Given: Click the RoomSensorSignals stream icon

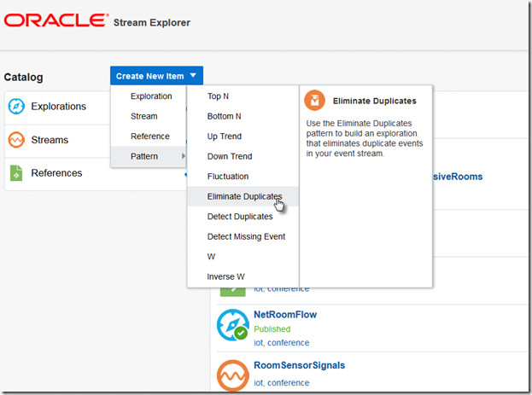Looking at the screenshot, I should pos(233,375).
